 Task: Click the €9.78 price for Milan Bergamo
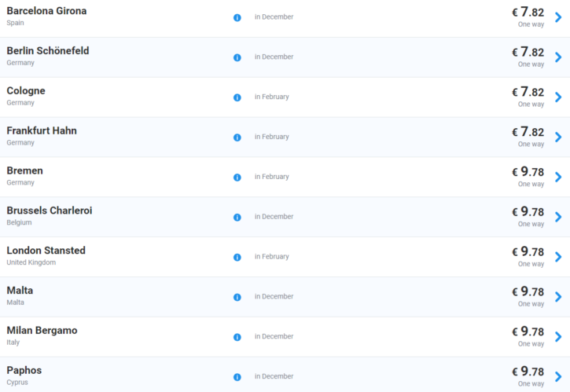[528, 332]
